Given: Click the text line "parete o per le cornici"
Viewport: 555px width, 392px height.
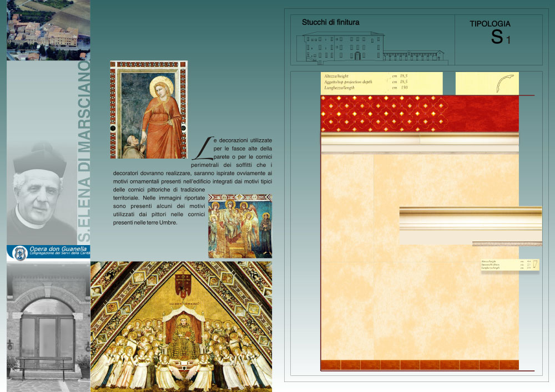Looking at the screenshot, I should click(243, 156).
